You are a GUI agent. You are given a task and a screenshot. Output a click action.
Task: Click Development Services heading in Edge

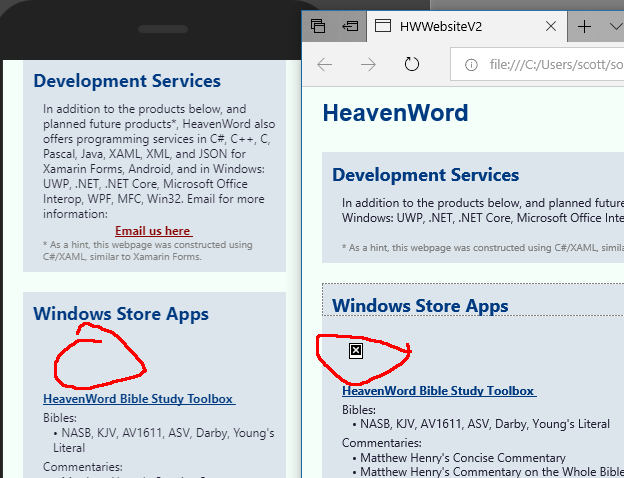tap(425, 175)
